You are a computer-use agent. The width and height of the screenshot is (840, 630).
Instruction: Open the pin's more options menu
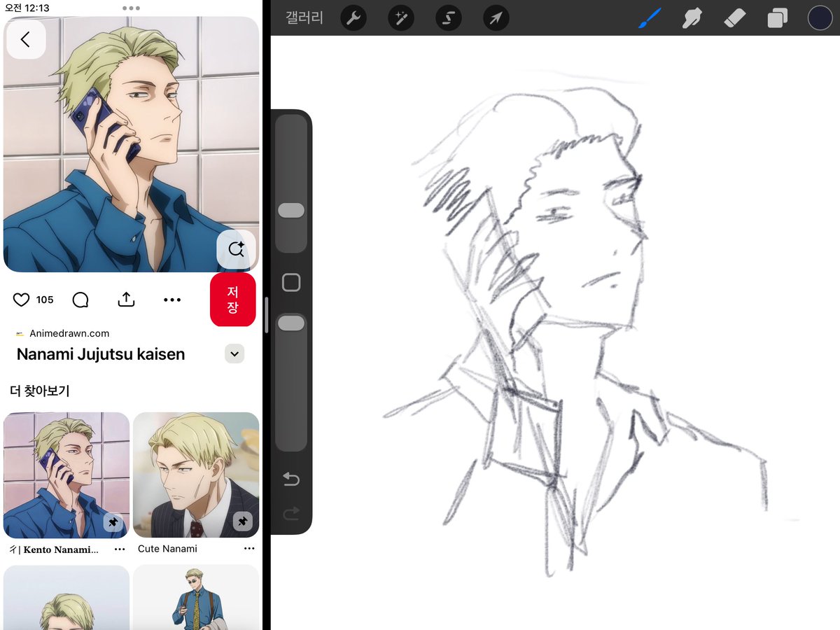tap(172, 300)
